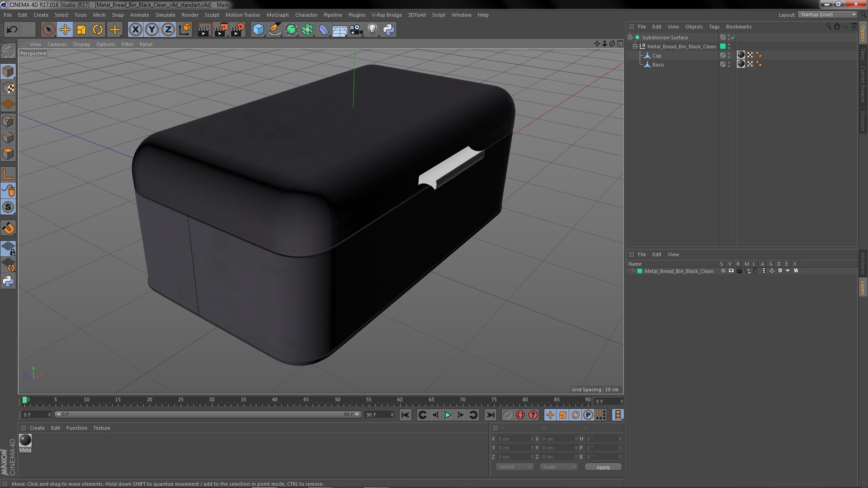Toggle Autokeying button
This screenshot has height=488, width=868.
(x=520, y=415)
